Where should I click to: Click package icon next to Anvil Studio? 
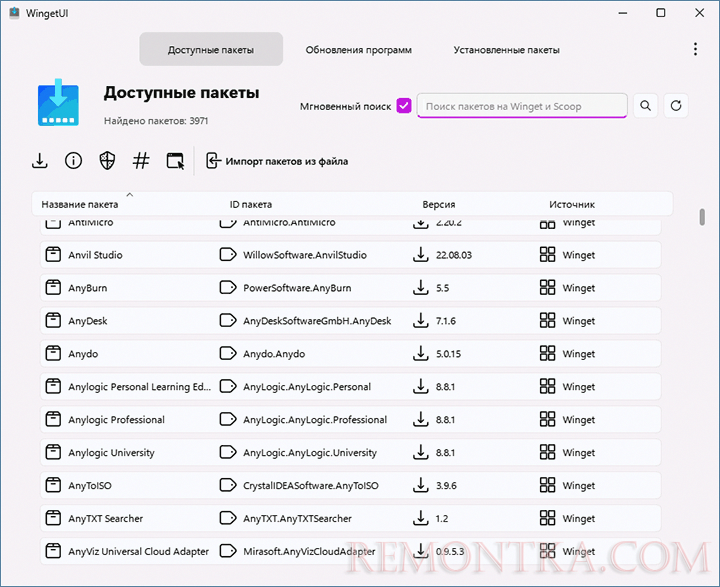click(53, 254)
